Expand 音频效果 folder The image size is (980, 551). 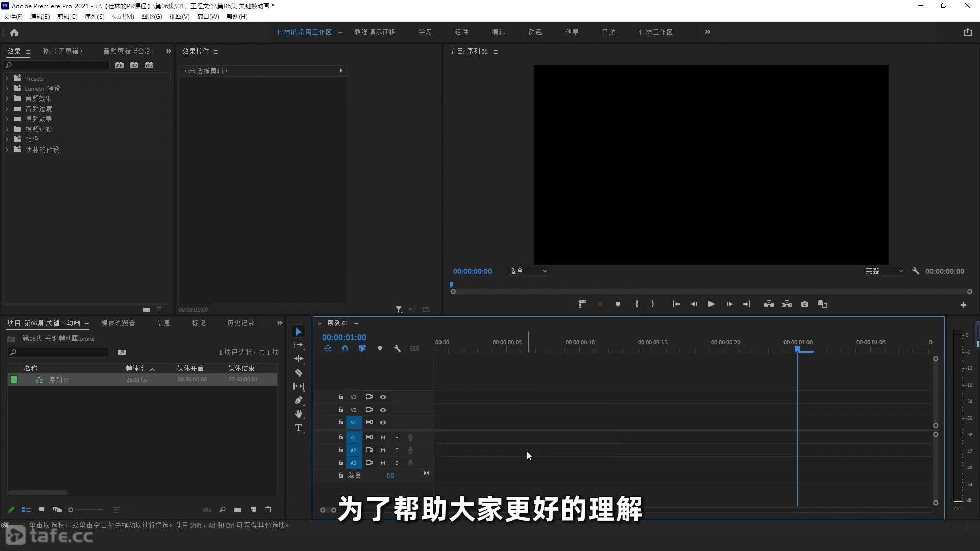(x=7, y=99)
